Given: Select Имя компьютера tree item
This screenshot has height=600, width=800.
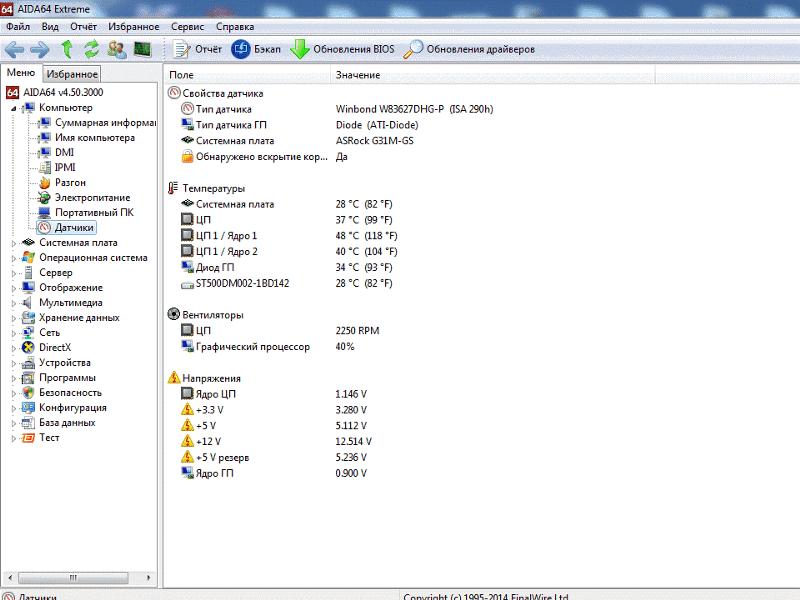Looking at the screenshot, I should click(x=87, y=138).
